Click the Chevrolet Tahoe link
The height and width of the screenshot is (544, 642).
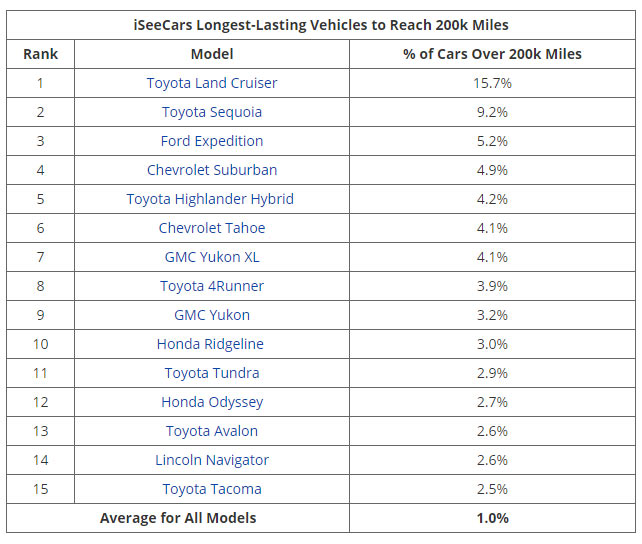click(212, 228)
